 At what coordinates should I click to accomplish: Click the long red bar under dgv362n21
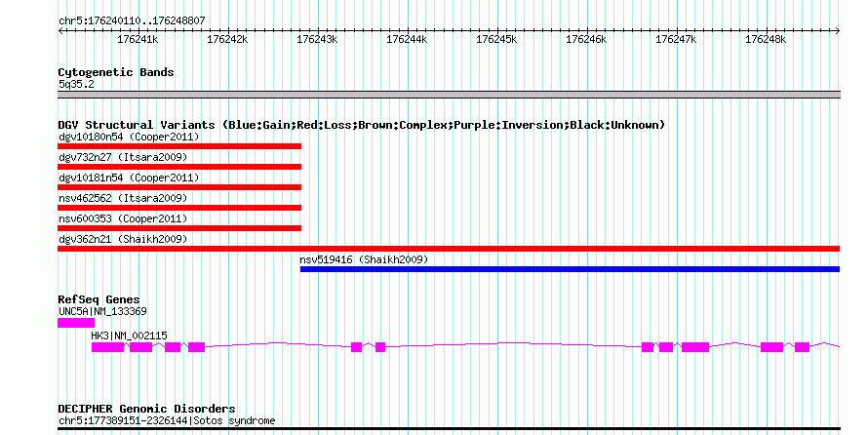(449, 249)
